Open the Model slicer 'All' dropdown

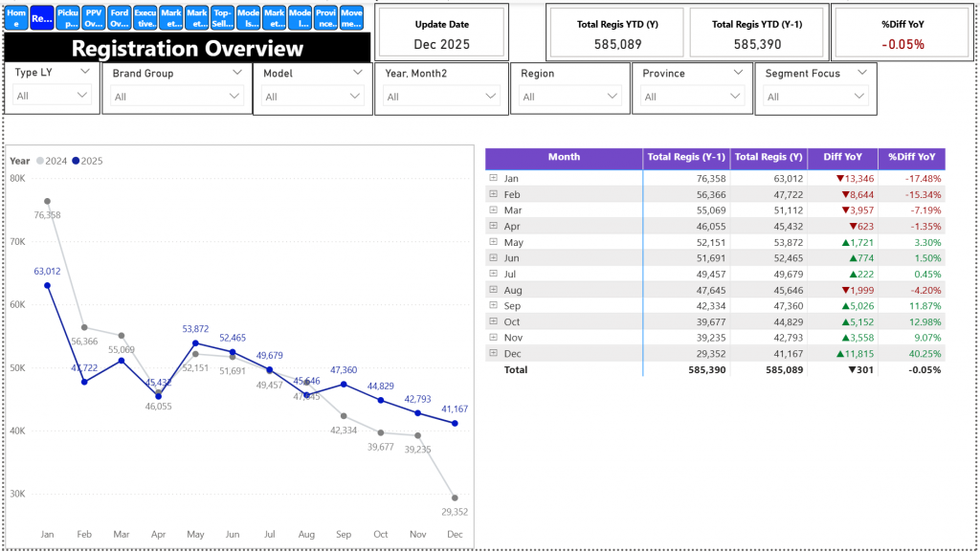[x=310, y=97]
